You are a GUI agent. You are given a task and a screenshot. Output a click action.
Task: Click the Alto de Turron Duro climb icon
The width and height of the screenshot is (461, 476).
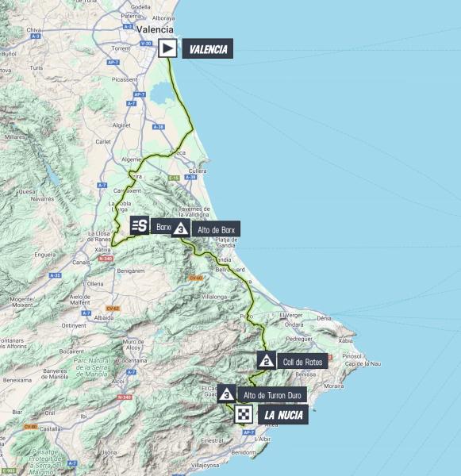(x=227, y=394)
